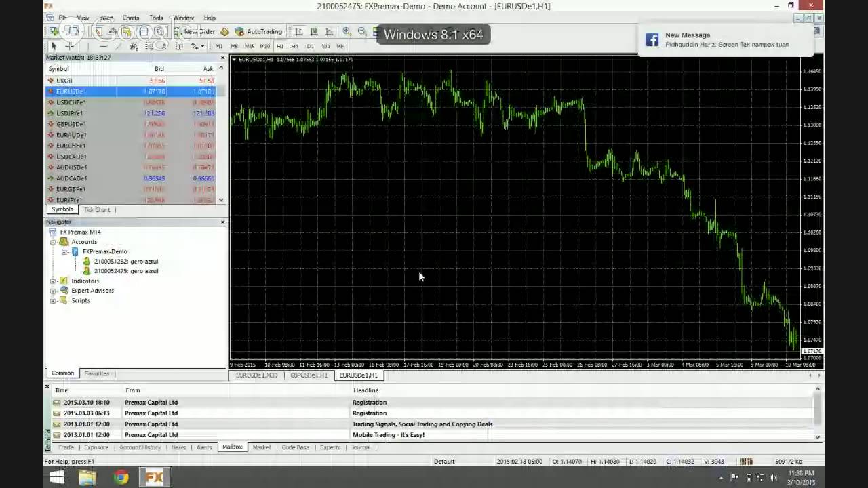The height and width of the screenshot is (488, 868).
Task: Open a new chart from the toolbar
Action: coord(54,31)
